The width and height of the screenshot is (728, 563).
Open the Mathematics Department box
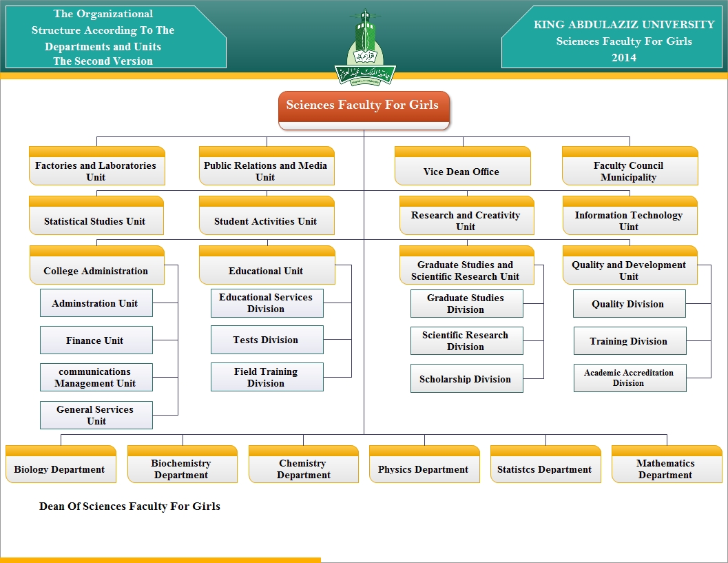(667, 464)
